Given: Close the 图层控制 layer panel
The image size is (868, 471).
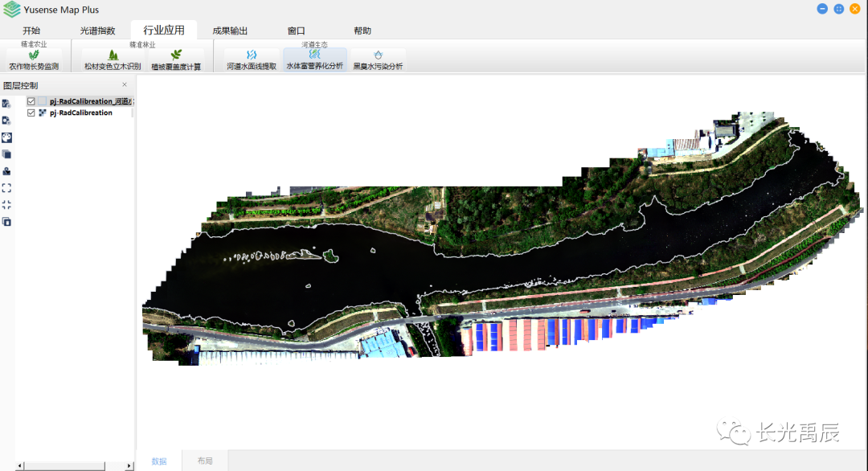Looking at the screenshot, I should pos(125,84).
